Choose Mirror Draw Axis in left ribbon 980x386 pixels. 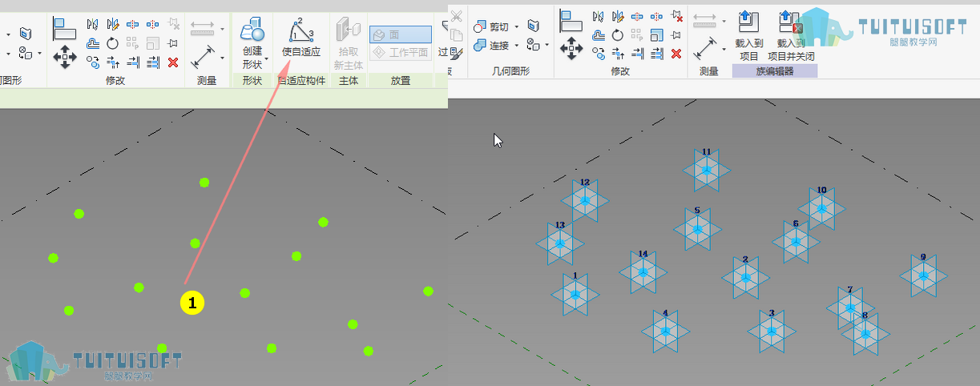pyautogui.click(x=113, y=24)
